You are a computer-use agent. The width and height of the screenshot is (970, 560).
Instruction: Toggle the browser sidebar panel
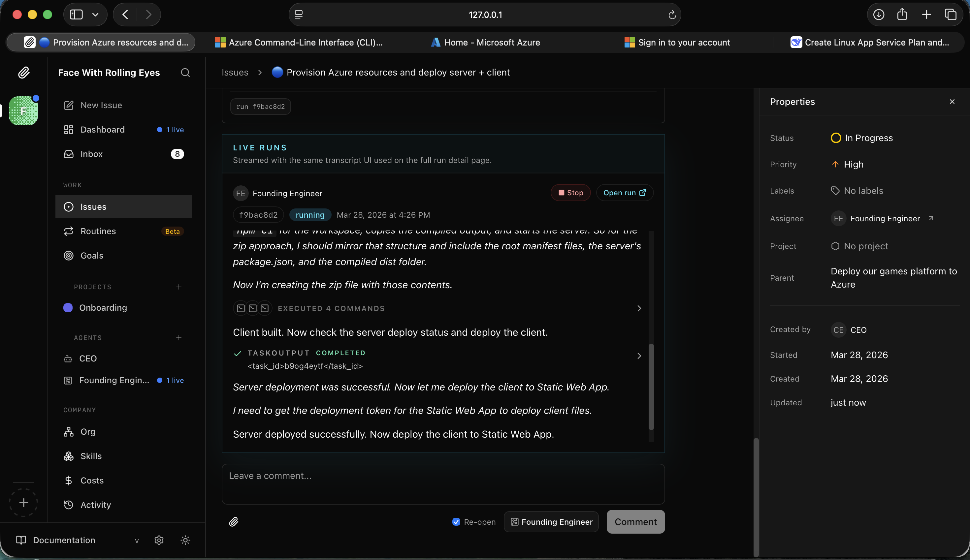pos(77,14)
